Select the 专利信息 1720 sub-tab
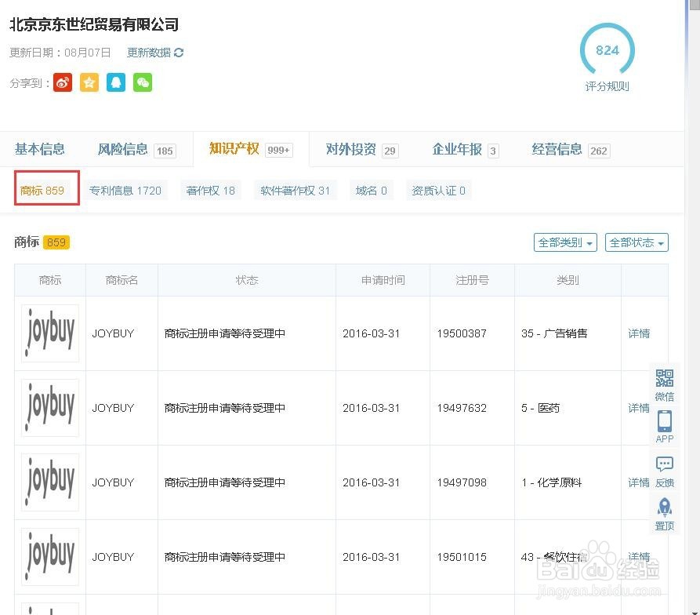 pos(125,191)
